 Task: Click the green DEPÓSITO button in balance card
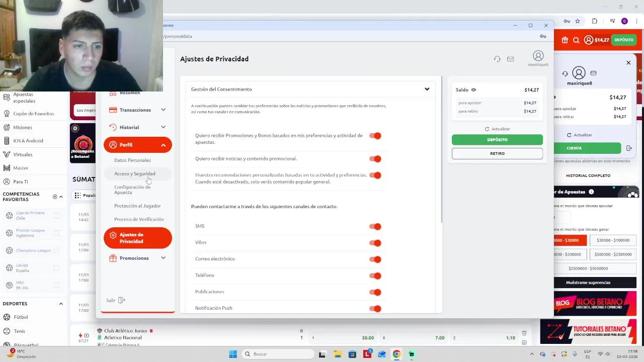[497, 140]
